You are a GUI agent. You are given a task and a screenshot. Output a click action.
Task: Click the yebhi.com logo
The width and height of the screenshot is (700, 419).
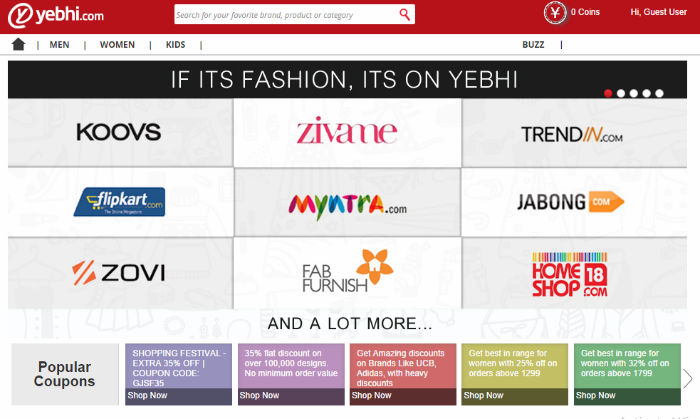click(56, 15)
